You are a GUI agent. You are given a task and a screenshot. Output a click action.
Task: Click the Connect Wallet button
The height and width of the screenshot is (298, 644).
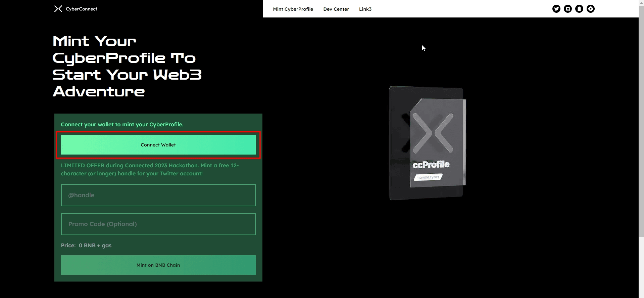point(158,145)
